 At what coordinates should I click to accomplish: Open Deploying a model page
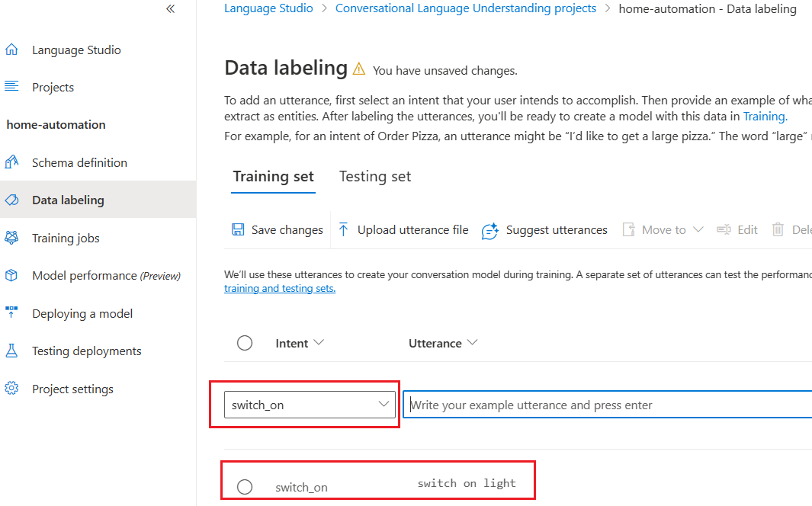click(82, 313)
